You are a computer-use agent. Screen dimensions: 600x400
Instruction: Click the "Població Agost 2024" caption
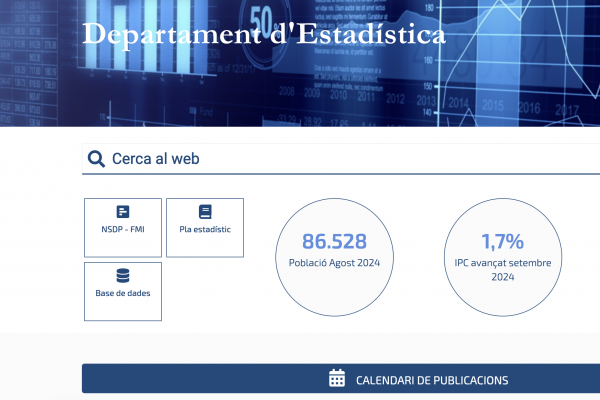click(334, 262)
